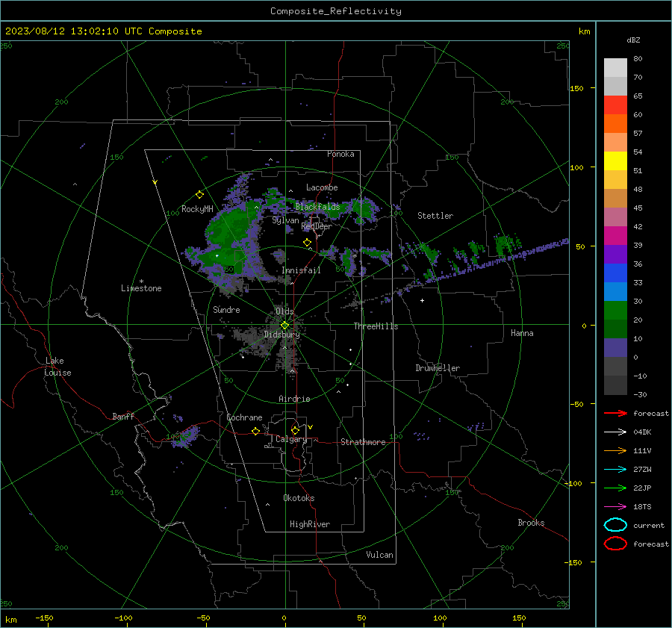Viewport: 672px width, 628px height.
Task: Click the dBZ legend heading
Action: (633, 40)
